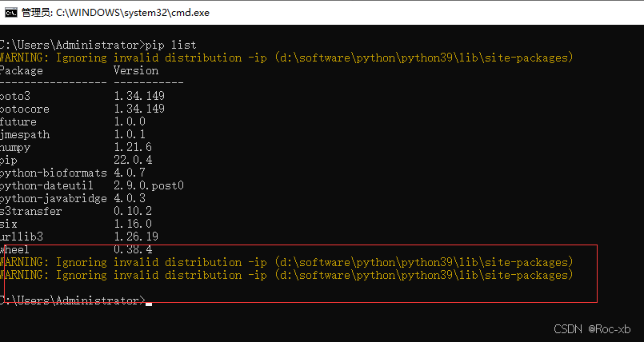Click pip version 22.0.4
Image resolution: width=644 pixels, height=342 pixels.
coord(133,160)
